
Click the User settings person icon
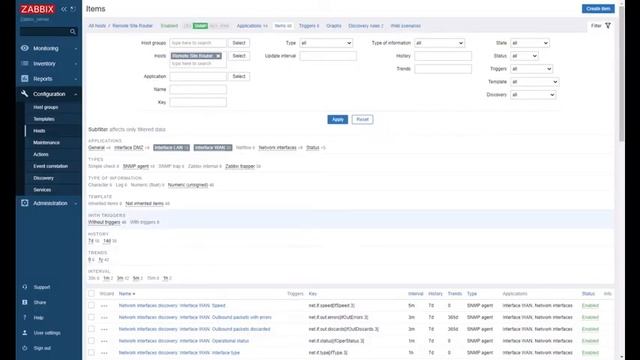tap(25, 333)
